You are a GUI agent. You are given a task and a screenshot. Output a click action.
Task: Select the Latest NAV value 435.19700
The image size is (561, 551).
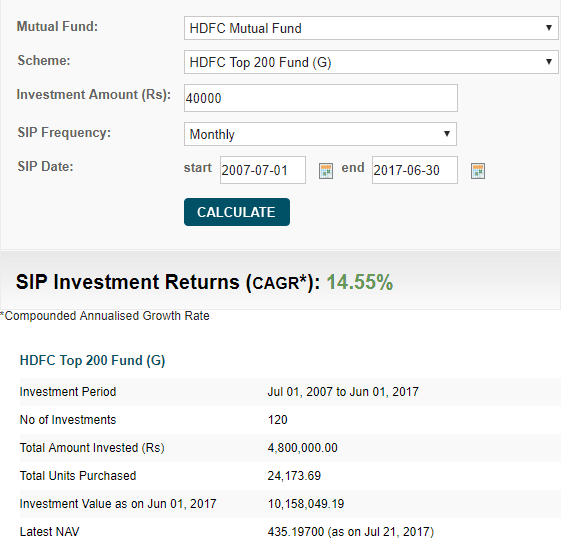(x=296, y=532)
